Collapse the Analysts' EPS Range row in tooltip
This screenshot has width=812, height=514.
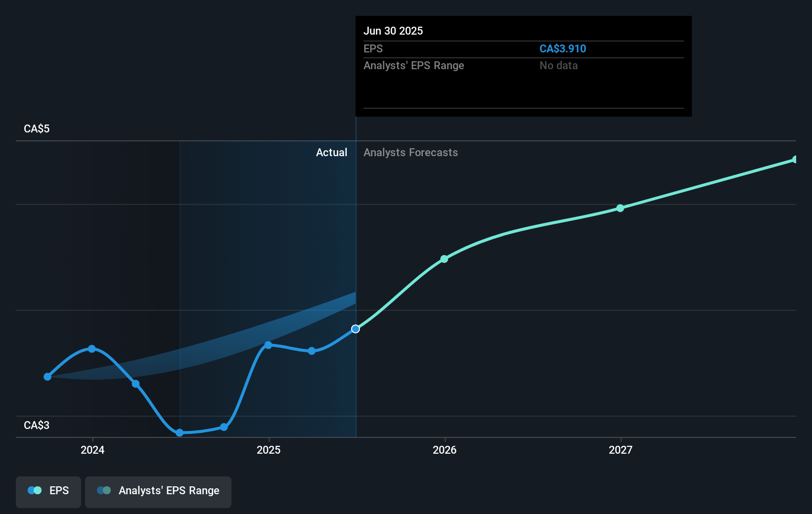tap(414, 65)
